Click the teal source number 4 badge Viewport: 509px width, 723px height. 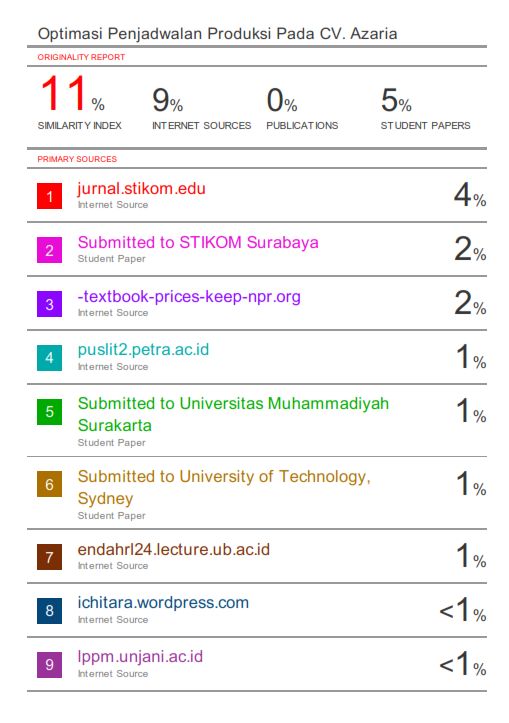49,358
